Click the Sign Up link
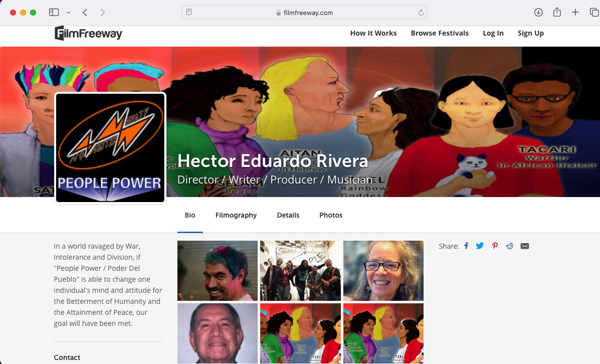The height and width of the screenshot is (364, 600). (531, 33)
